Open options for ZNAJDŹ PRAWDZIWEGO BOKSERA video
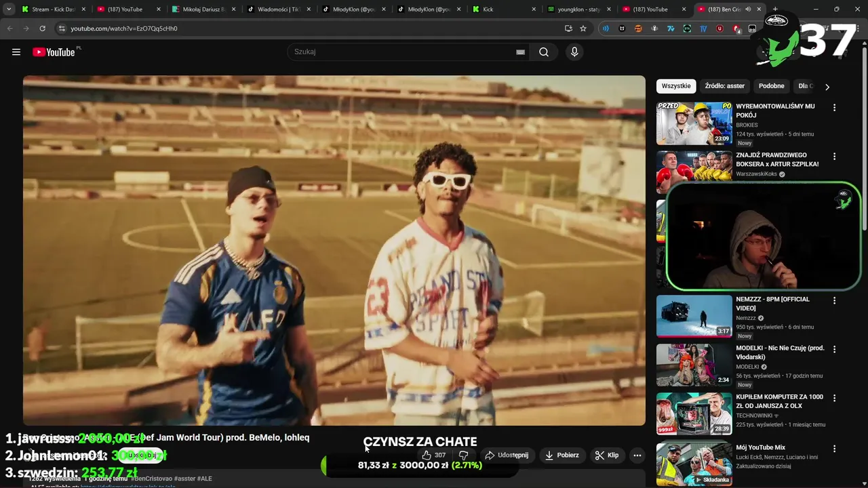This screenshot has height=488, width=868. click(834, 157)
